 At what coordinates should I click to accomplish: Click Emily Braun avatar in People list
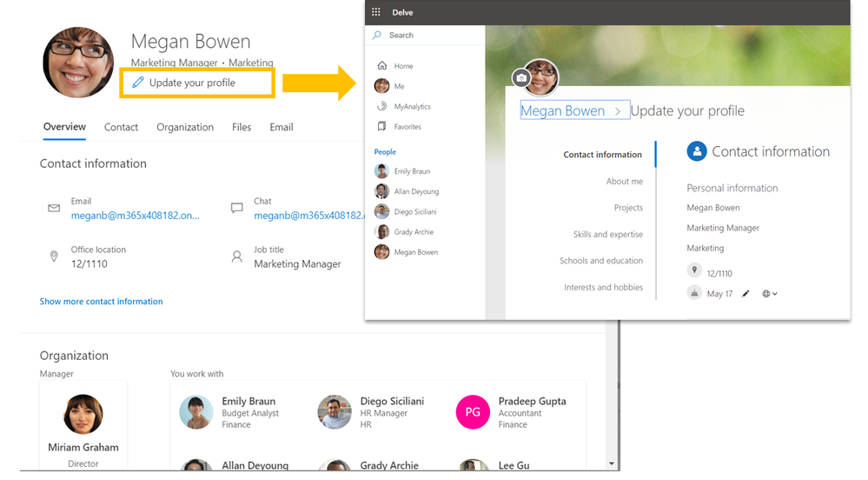pyautogui.click(x=382, y=170)
